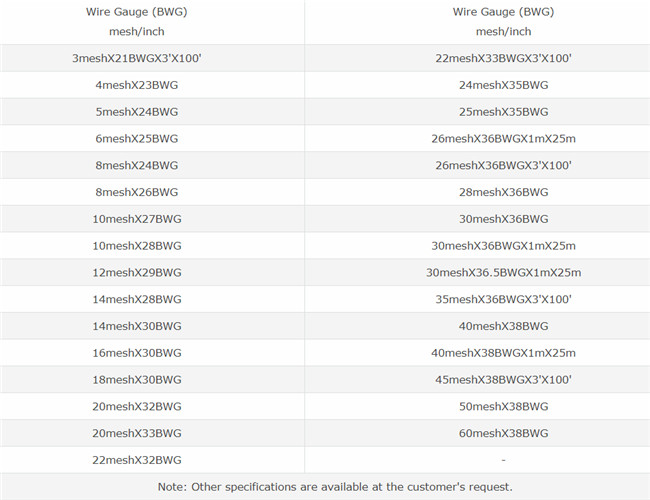Select the 22meshX33BWGX3'X100' cell
650x500 pixels.
point(503,59)
